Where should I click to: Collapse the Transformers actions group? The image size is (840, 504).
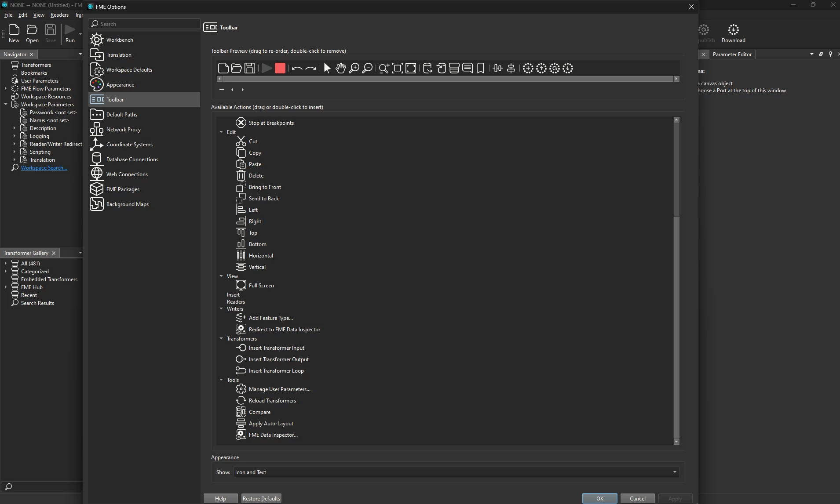221,338
